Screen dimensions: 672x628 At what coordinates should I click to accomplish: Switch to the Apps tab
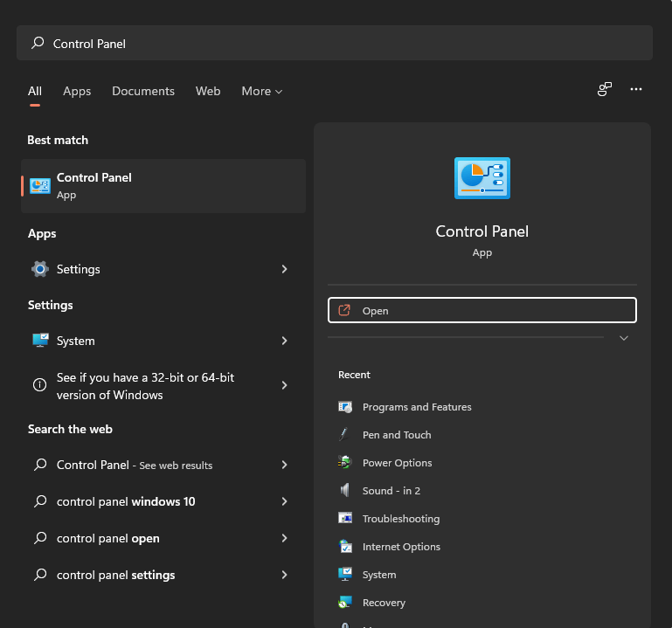pos(77,91)
